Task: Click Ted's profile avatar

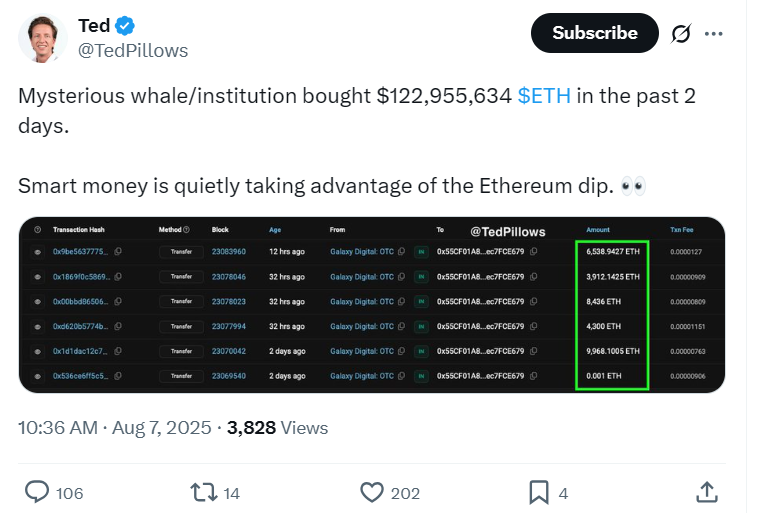Action: point(43,38)
